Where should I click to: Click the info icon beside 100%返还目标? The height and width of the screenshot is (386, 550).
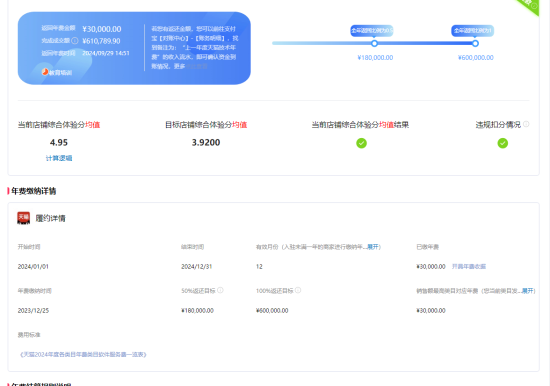(298, 290)
